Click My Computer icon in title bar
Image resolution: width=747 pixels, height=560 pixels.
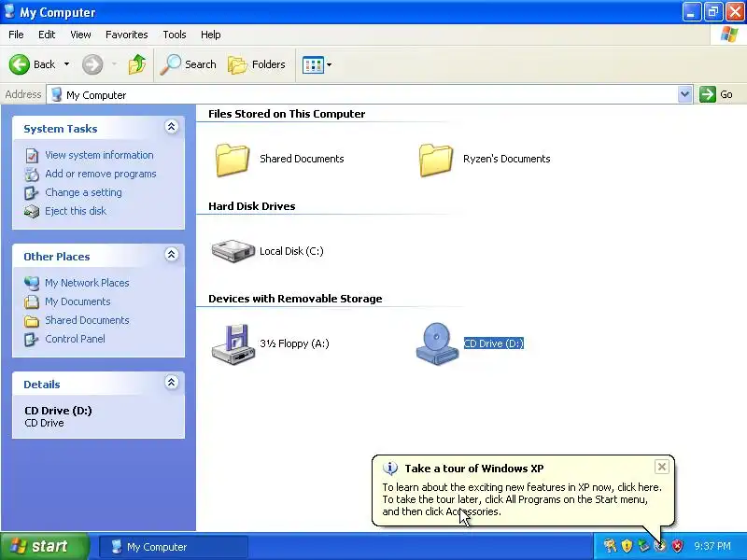coord(9,11)
